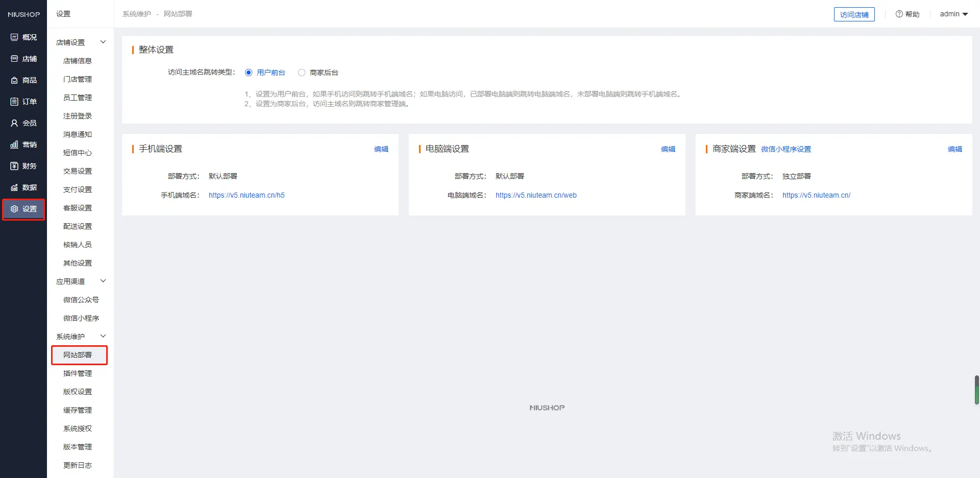Click the help question mark icon
The width and height of the screenshot is (980, 478).
(899, 14)
